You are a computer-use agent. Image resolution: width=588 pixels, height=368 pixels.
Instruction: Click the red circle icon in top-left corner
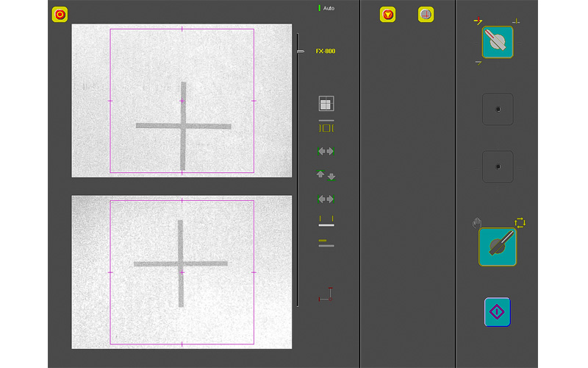click(x=60, y=14)
